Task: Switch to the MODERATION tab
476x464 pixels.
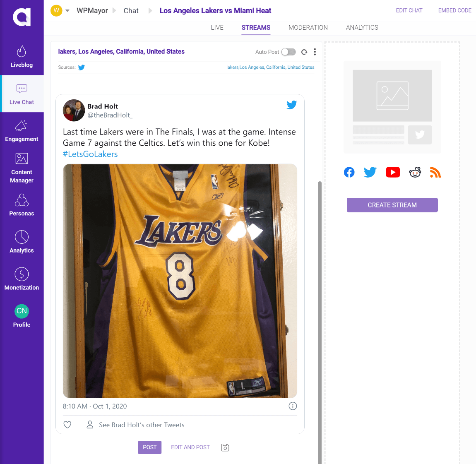Action: click(308, 28)
